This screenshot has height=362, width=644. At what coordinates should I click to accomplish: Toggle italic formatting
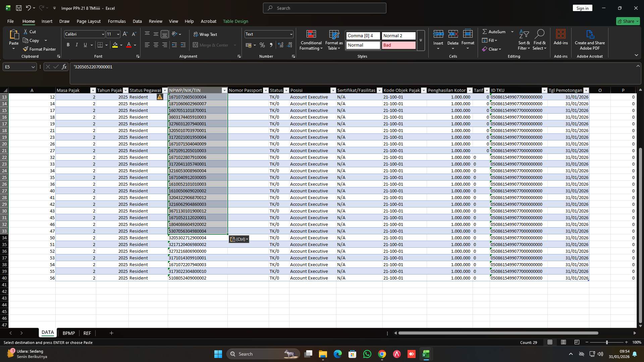[x=76, y=45]
